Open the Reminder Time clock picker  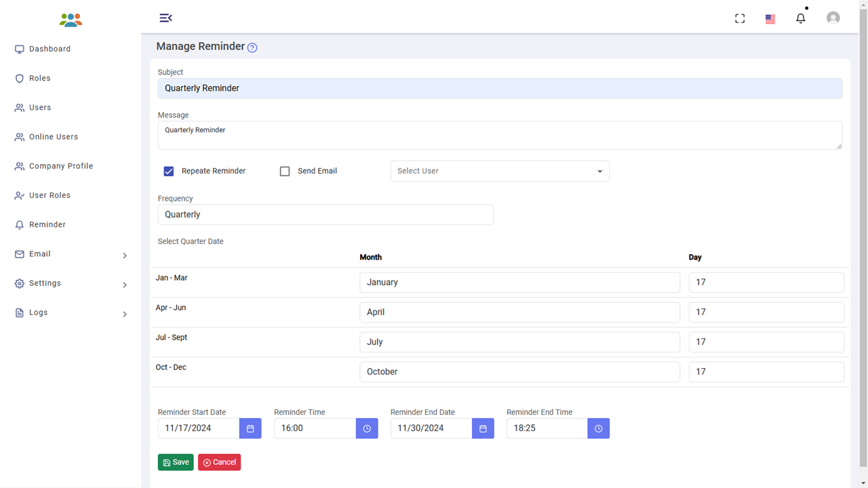coord(367,428)
